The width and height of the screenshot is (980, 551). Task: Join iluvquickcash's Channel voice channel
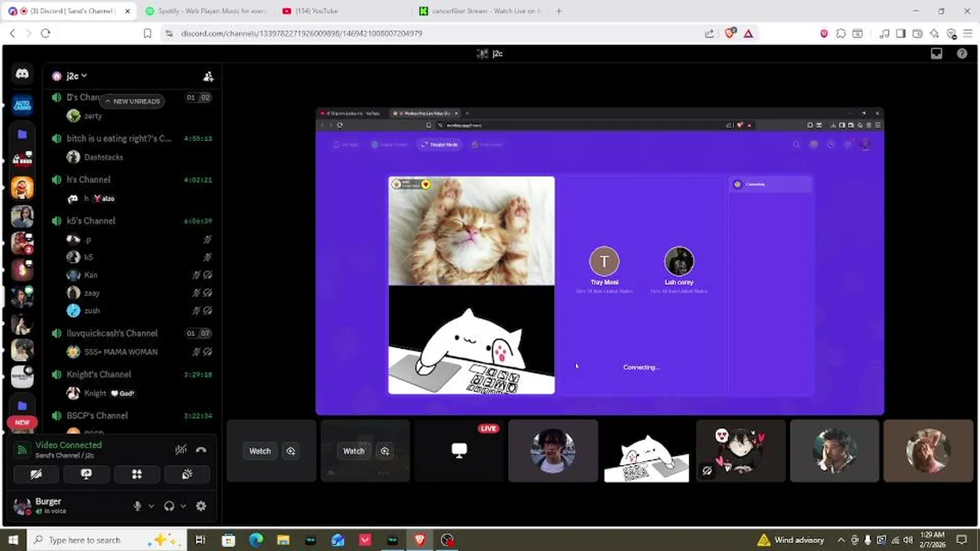point(132,334)
